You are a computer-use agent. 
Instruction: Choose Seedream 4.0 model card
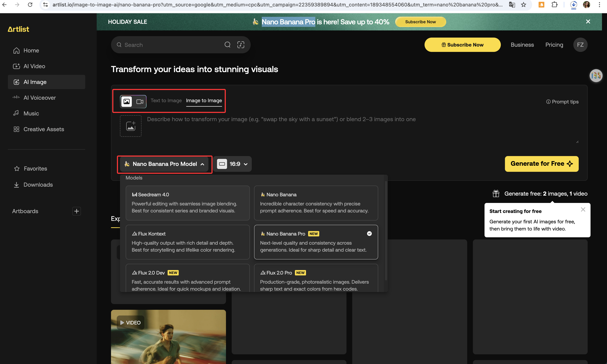187,203
